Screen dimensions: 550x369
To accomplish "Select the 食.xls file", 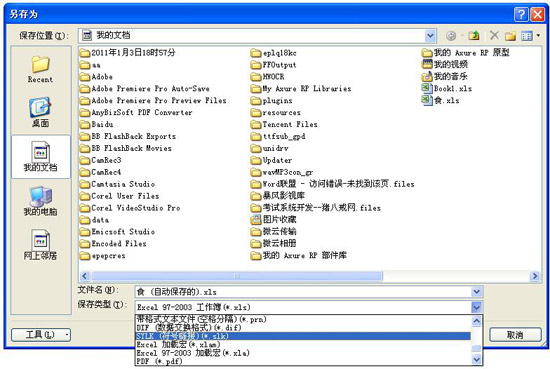I will coord(441,100).
